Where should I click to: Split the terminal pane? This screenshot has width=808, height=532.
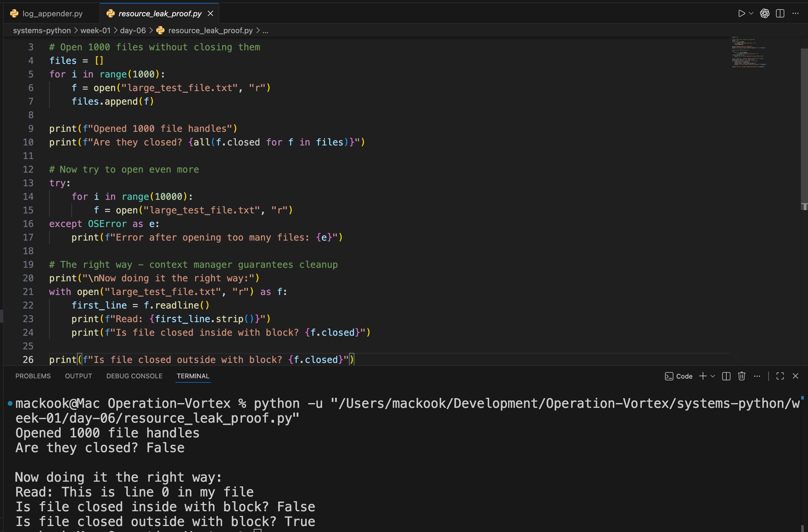click(726, 376)
